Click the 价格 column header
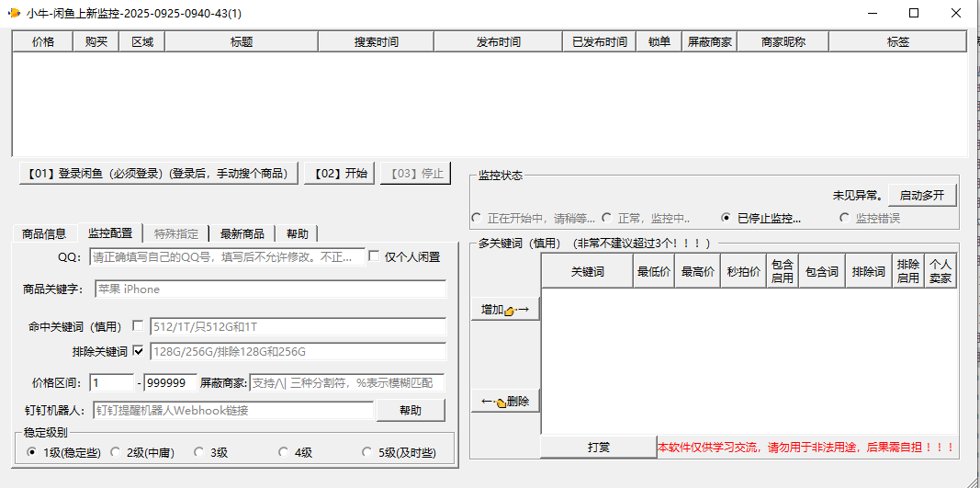The height and width of the screenshot is (488, 980). [42, 42]
